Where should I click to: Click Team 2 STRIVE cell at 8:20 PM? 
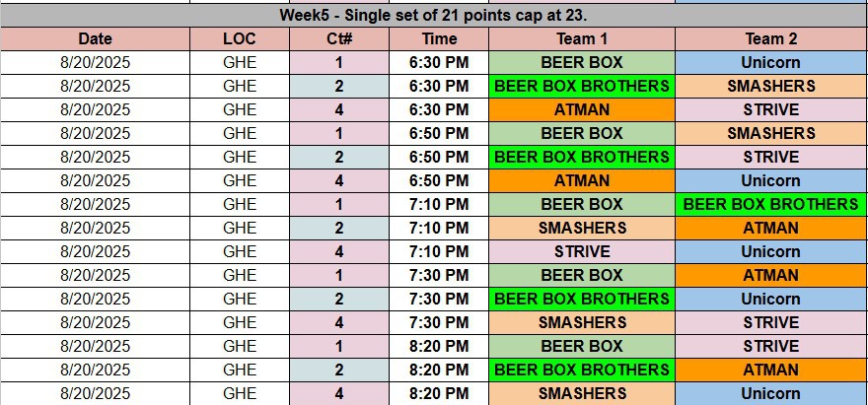pyautogui.click(x=771, y=347)
